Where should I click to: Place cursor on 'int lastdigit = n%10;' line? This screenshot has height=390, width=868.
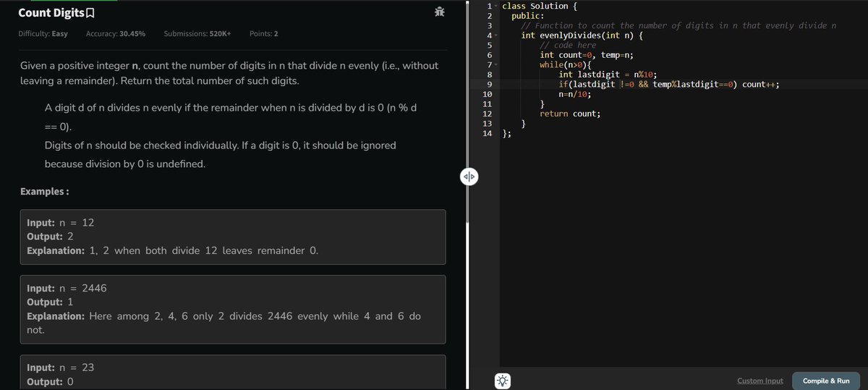(x=608, y=75)
